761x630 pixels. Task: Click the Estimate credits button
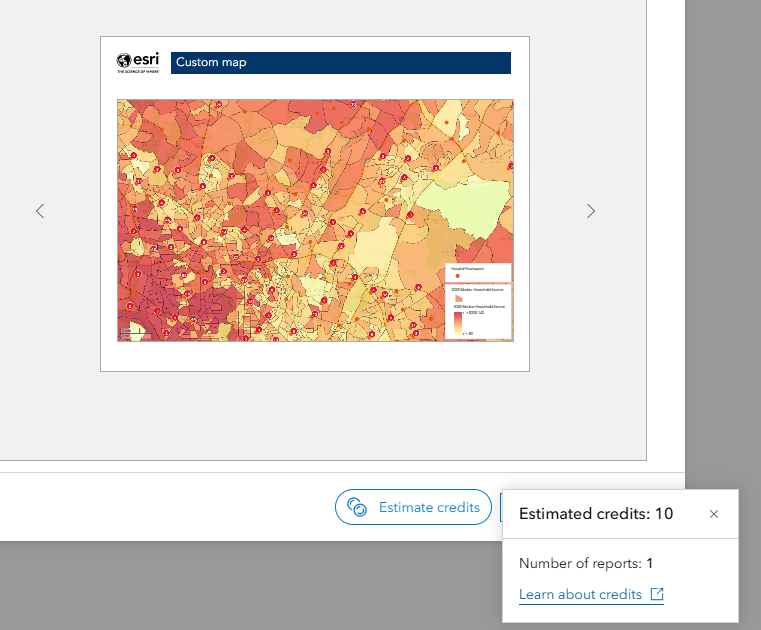413,507
